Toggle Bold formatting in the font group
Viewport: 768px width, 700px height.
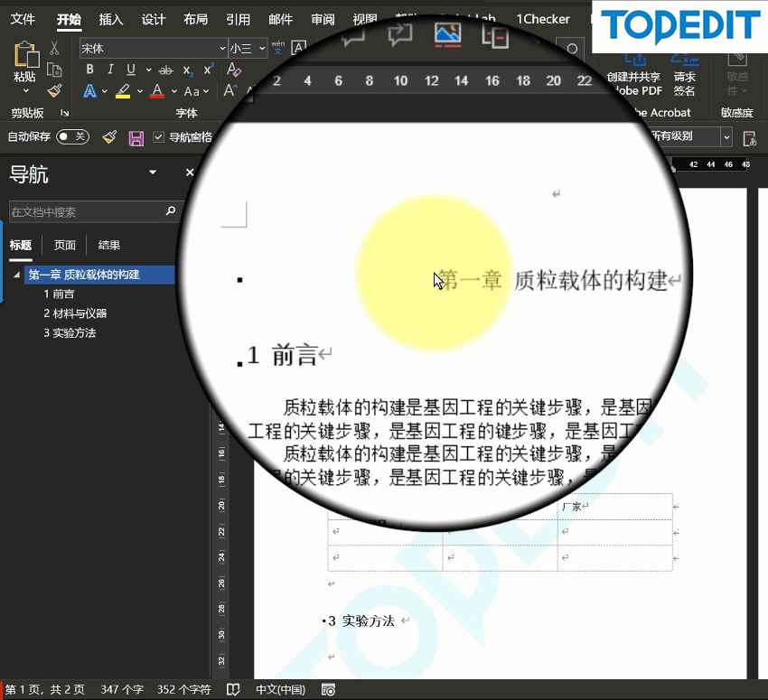point(89,70)
